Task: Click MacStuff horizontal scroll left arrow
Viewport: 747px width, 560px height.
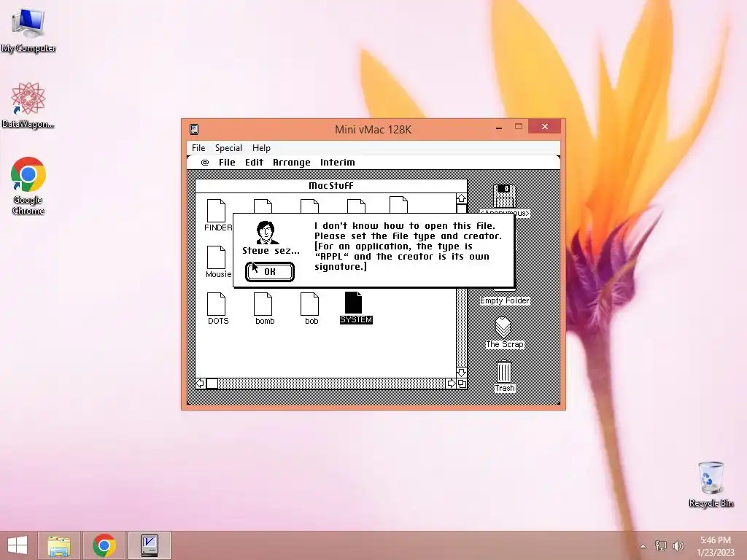Action: point(201,384)
